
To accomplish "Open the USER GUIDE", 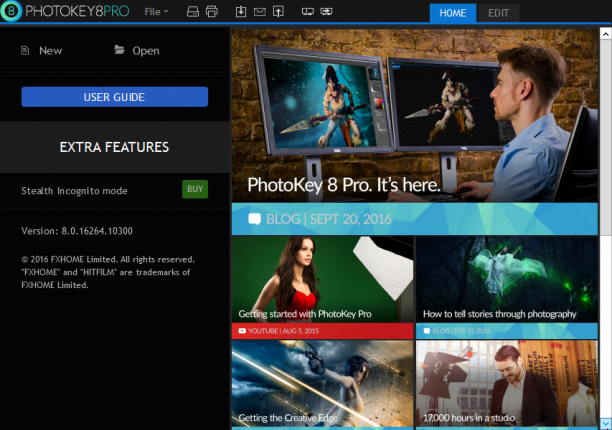I will 114,97.
